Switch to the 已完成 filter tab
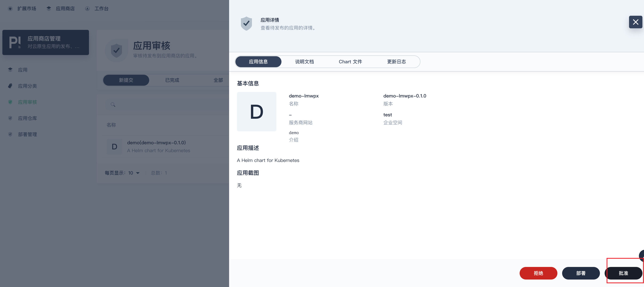 pyautogui.click(x=172, y=80)
